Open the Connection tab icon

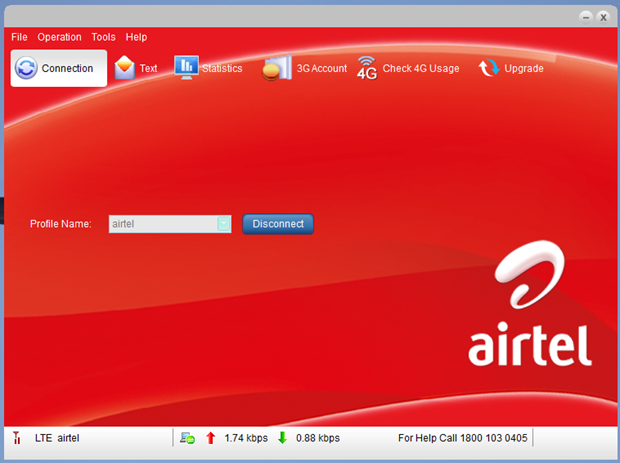27,68
